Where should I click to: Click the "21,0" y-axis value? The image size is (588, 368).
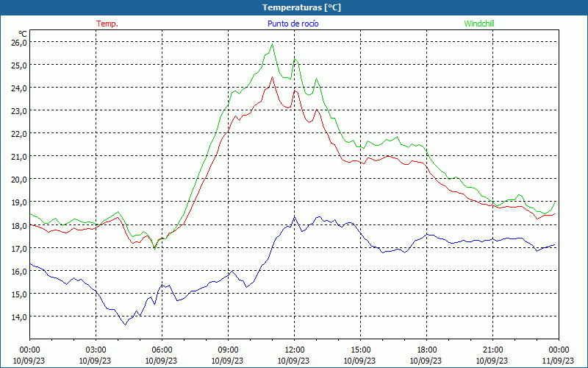coord(19,157)
